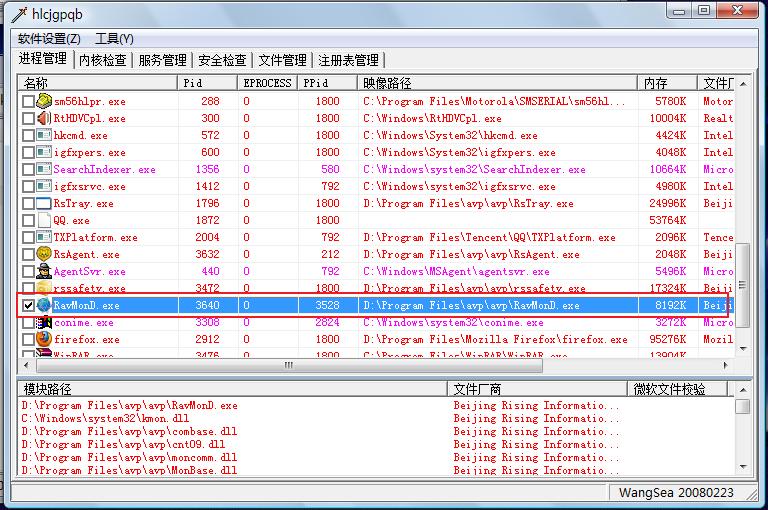Select the TXPlatform.exe process name

coord(96,238)
